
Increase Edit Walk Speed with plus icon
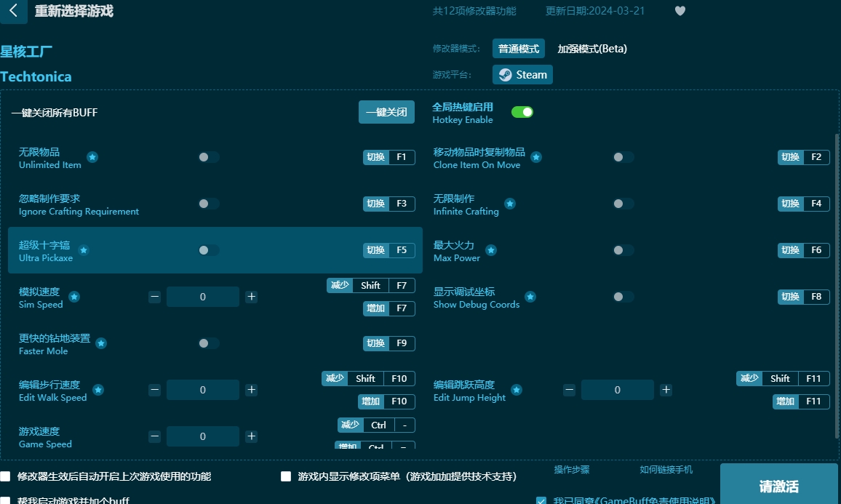click(251, 390)
